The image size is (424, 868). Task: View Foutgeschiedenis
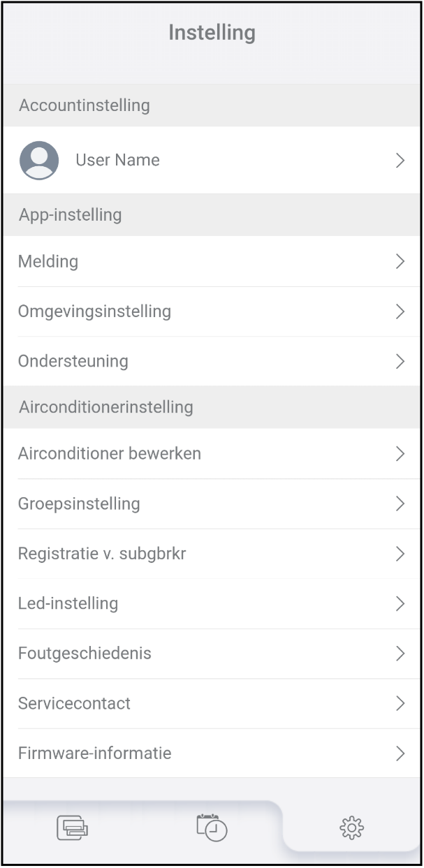coord(85,654)
